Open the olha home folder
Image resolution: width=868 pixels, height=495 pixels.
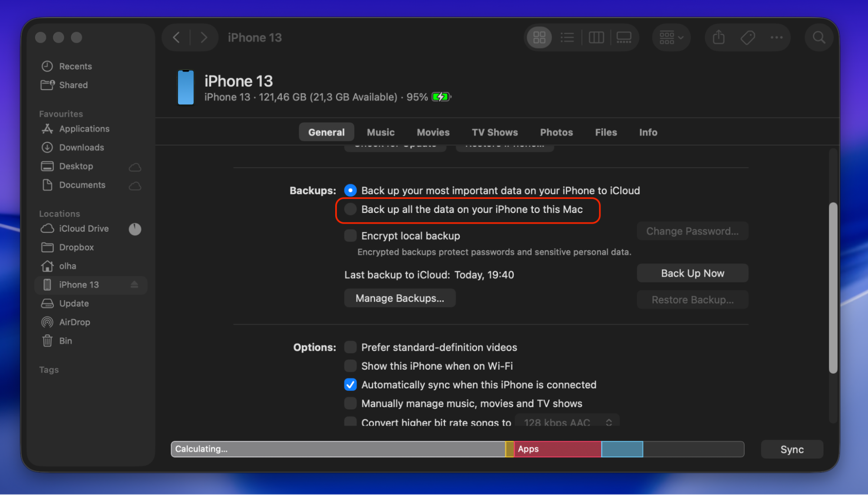tap(91, 266)
